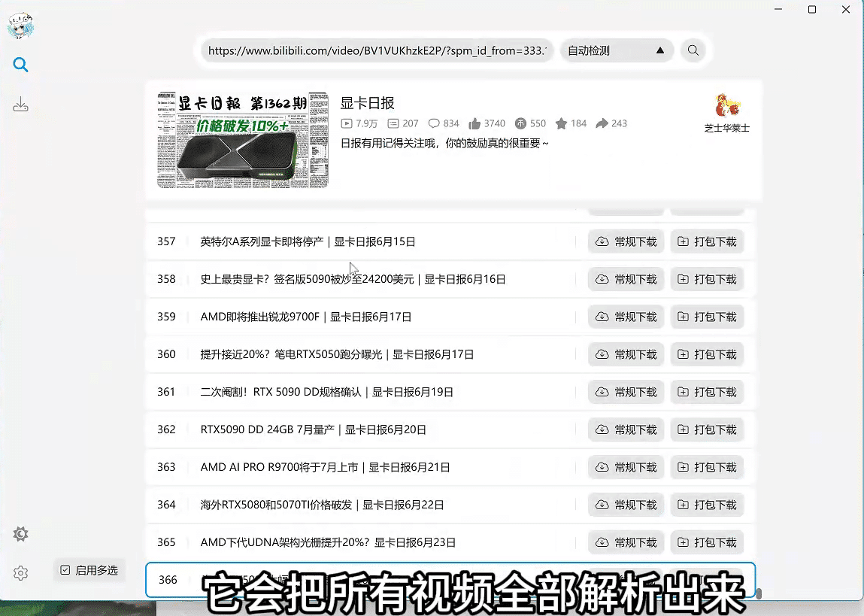Viewport: 864px width, 616px height.
Task: Click 常规下载 for episode 357
Action: (x=626, y=242)
